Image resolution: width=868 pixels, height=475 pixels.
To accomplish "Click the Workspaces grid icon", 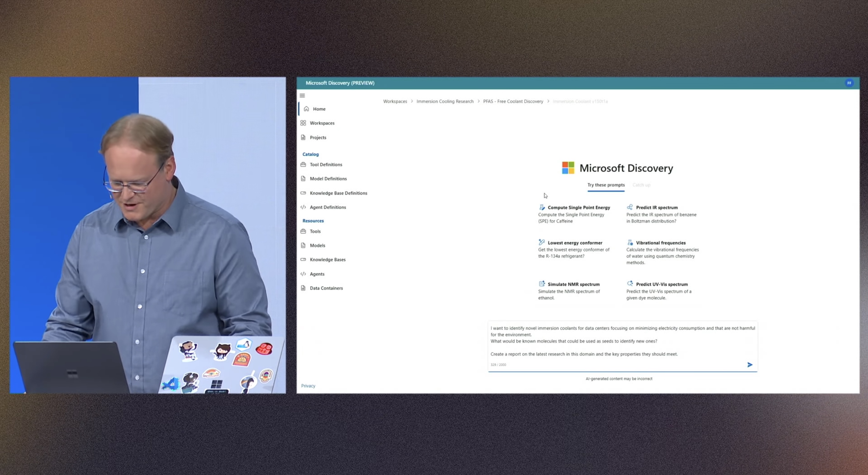I will pyautogui.click(x=303, y=123).
